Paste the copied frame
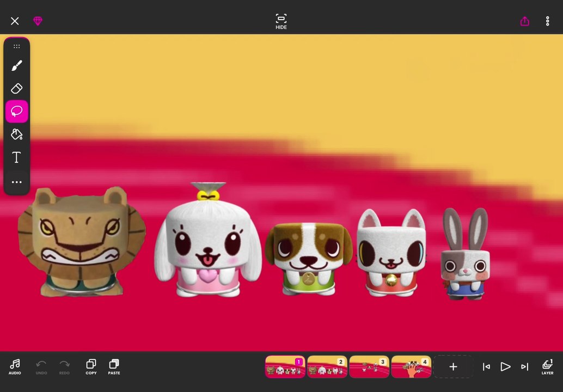 click(114, 367)
